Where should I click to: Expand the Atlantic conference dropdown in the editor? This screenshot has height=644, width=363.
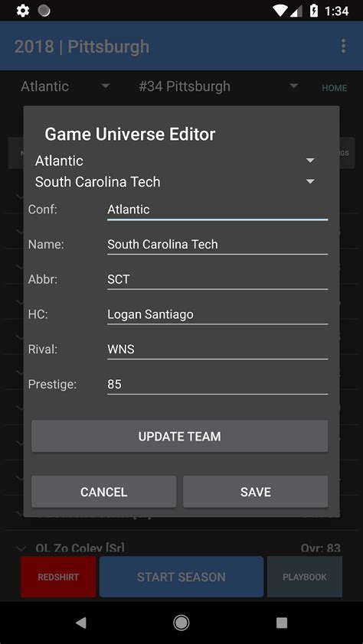(x=175, y=161)
